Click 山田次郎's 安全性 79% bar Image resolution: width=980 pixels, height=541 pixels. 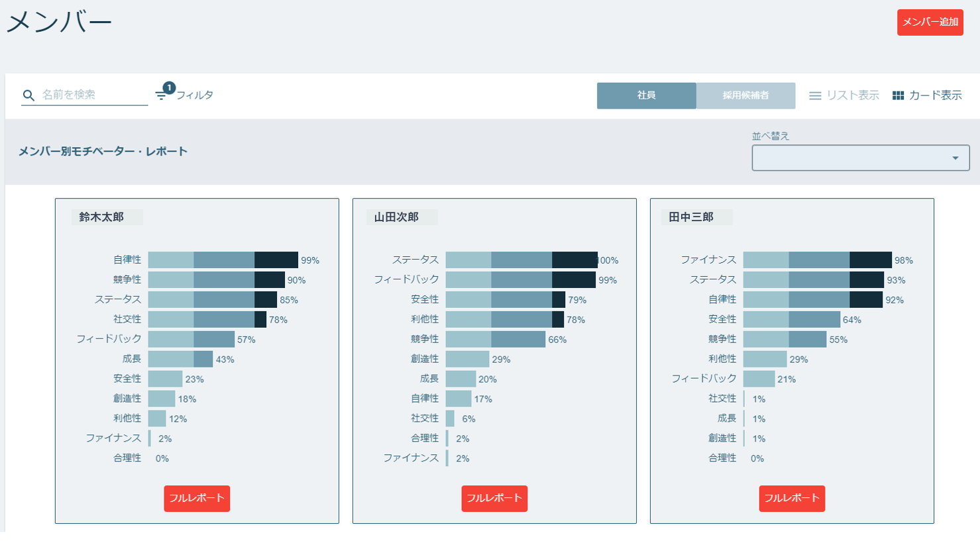(x=505, y=299)
